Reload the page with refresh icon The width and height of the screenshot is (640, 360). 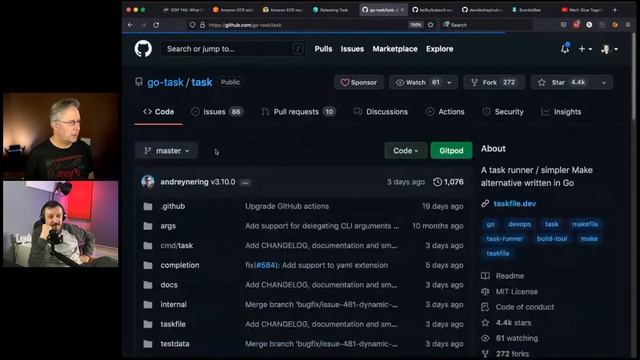click(x=156, y=25)
